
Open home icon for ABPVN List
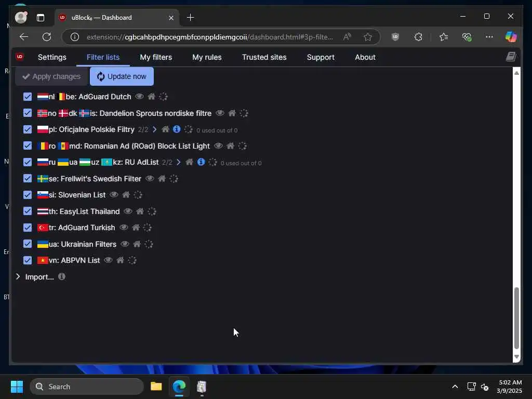(x=120, y=260)
